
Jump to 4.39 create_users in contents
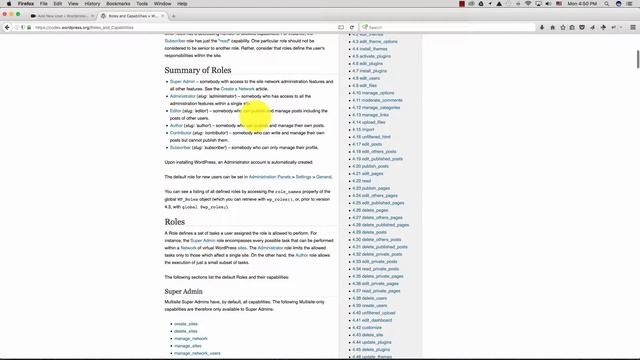(369, 306)
